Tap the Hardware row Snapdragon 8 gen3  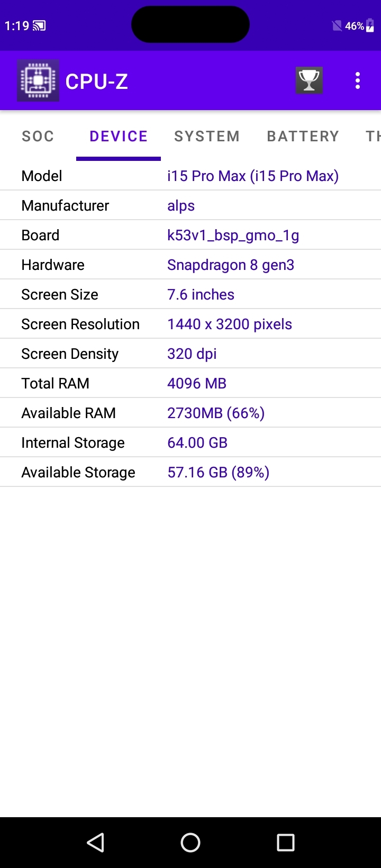click(231, 265)
